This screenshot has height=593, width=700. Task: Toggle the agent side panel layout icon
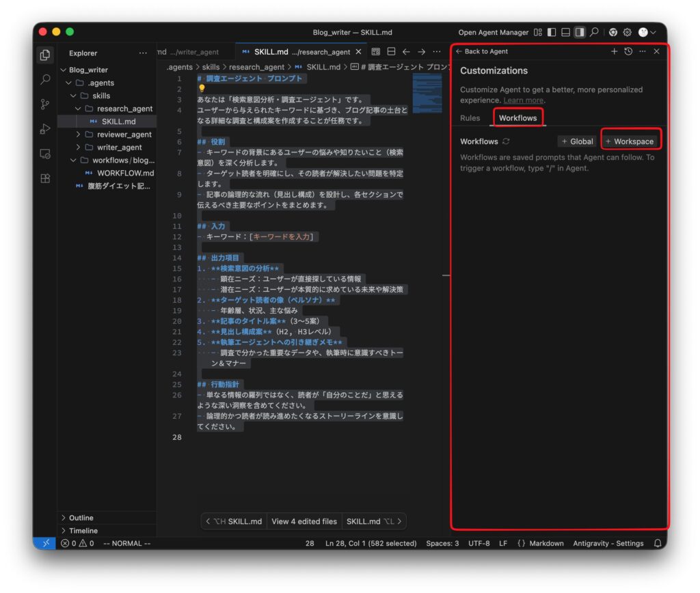pyautogui.click(x=580, y=32)
